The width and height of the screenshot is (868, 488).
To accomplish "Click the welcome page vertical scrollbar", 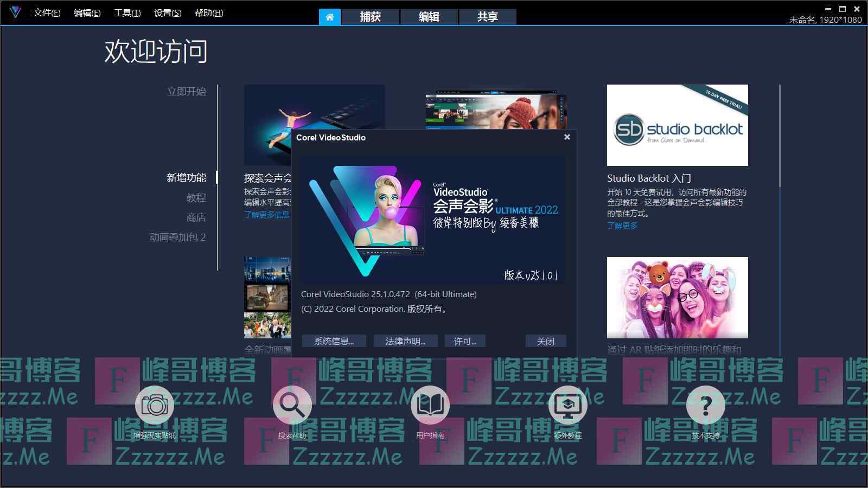I will (780, 136).
